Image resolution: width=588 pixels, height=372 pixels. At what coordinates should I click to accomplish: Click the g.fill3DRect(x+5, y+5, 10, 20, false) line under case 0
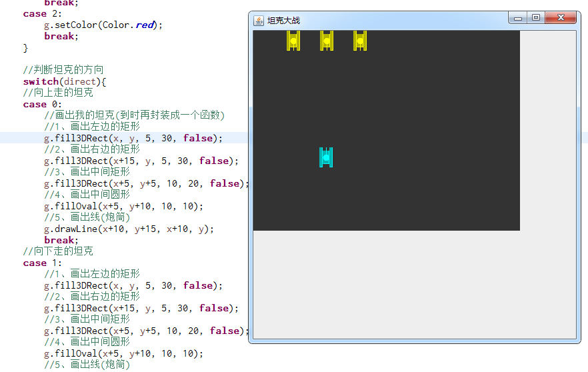(146, 183)
